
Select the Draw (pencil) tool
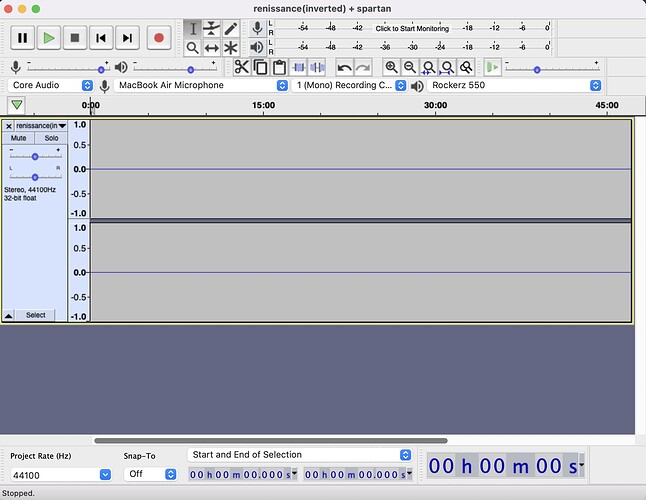(x=230, y=28)
